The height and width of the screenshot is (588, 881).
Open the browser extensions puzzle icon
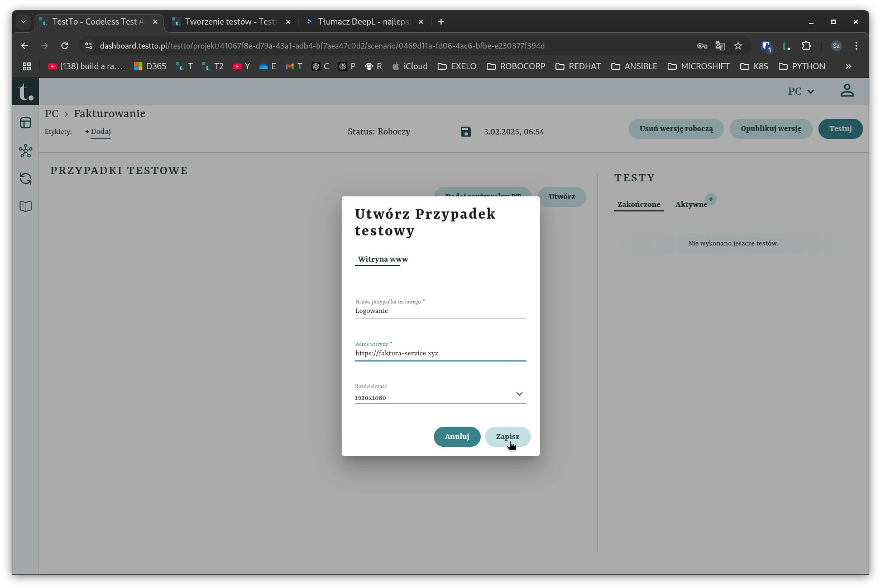click(x=806, y=46)
